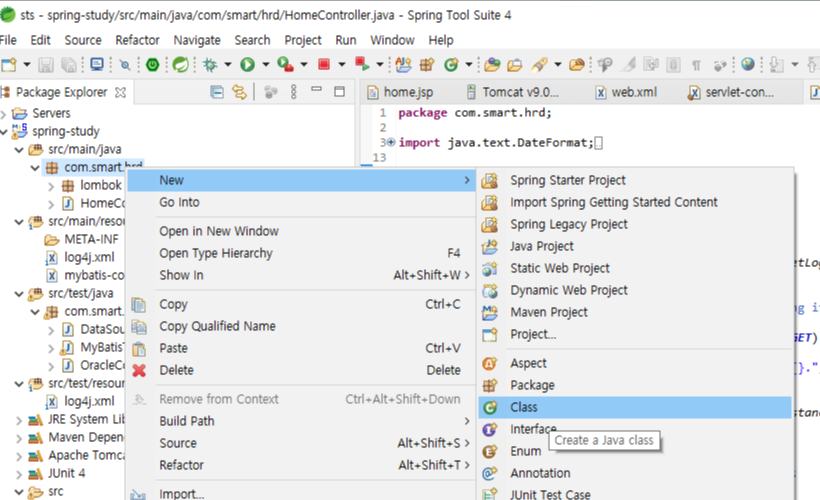Screen dimensions: 820x500
Task: Choose Spring Starter Project in submenu
Action: [x=635, y=180]
